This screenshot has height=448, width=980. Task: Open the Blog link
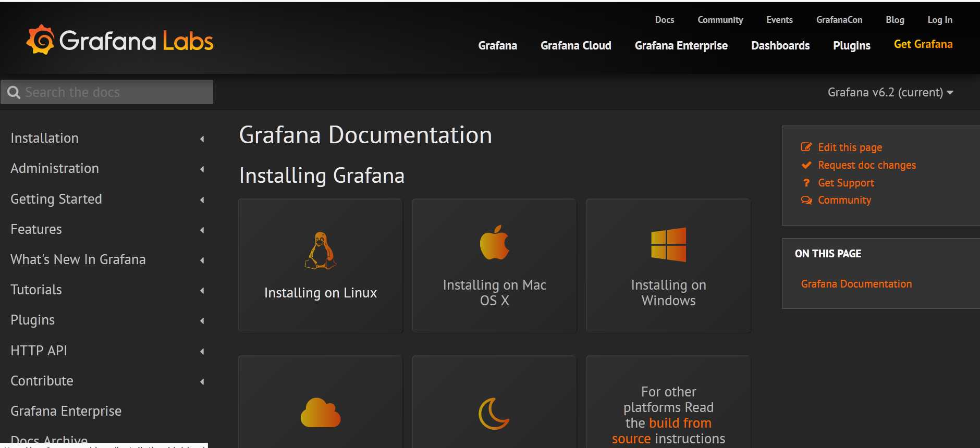click(895, 20)
